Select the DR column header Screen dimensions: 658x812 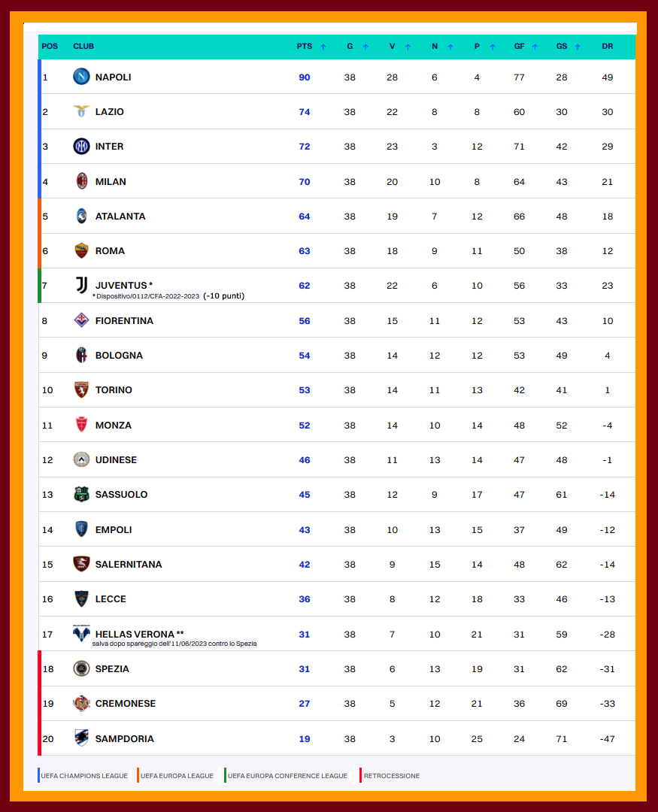(608, 46)
